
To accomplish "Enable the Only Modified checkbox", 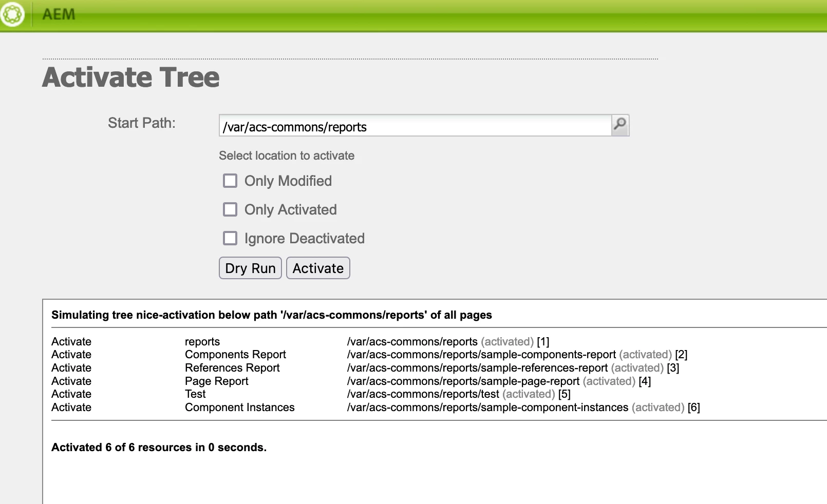I will click(x=230, y=181).
